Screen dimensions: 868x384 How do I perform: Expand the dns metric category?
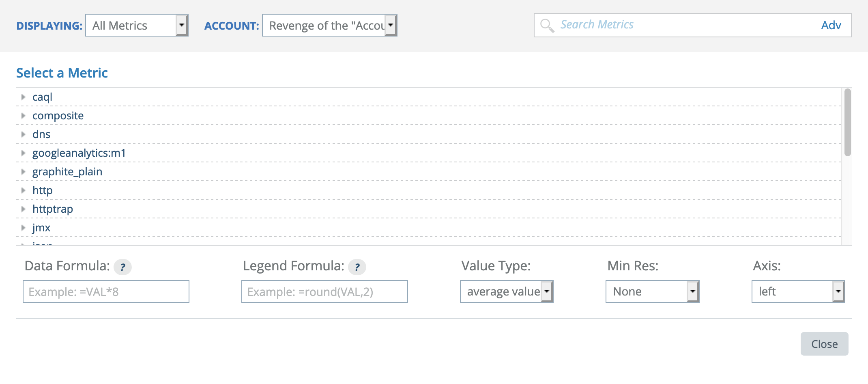pyautogui.click(x=23, y=134)
